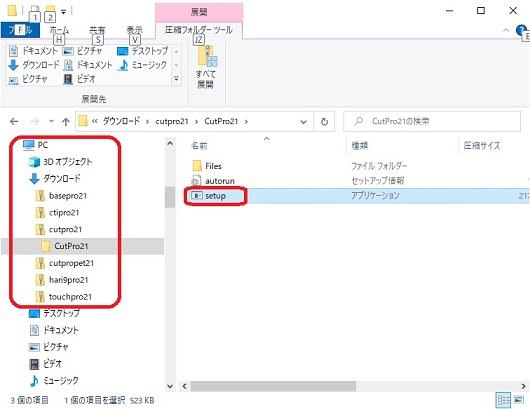Image resolution: width=530 pixels, height=409 pixels.
Task: Switch to large icons view in status bar
Action: [519, 400]
